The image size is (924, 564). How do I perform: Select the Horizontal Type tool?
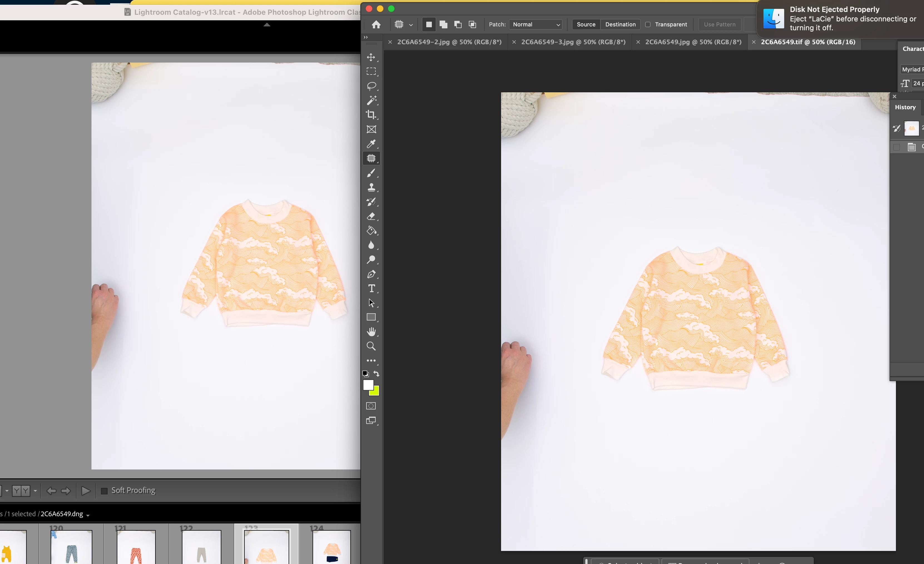(x=371, y=289)
